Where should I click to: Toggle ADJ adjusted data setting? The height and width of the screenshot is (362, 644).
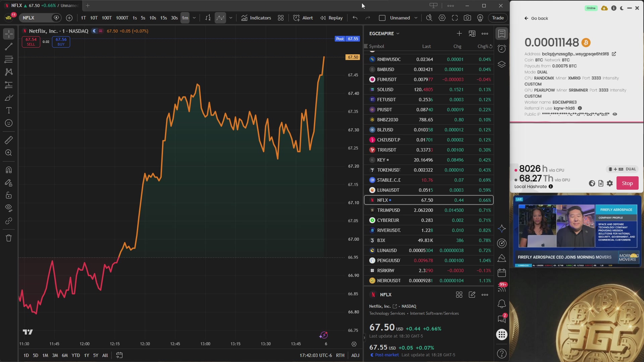(x=355, y=355)
